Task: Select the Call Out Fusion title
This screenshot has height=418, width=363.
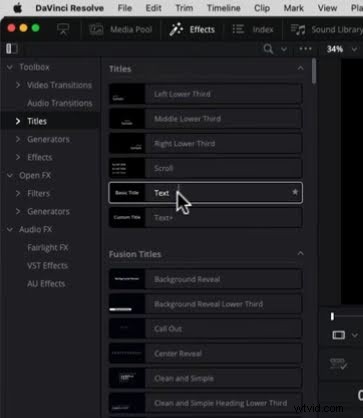Action: point(206,329)
